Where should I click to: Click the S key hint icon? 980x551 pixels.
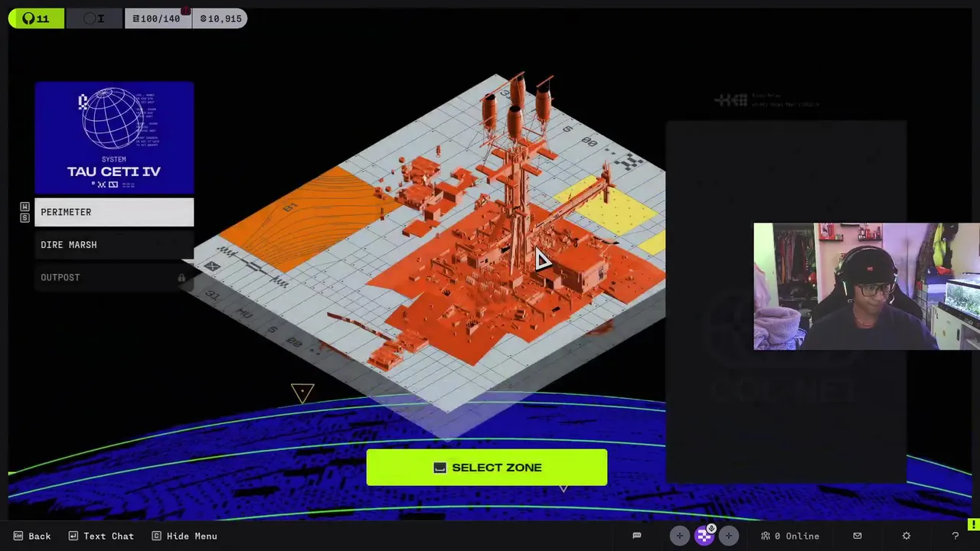[24, 218]
